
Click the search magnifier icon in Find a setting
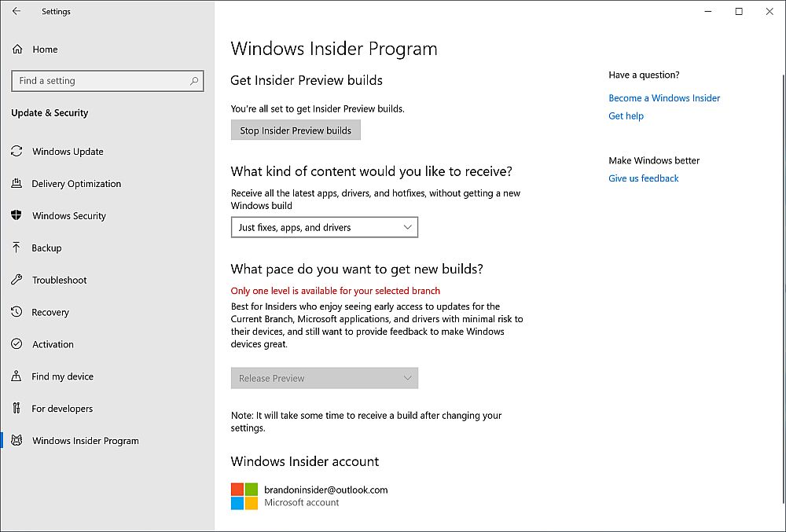point(194,81)
